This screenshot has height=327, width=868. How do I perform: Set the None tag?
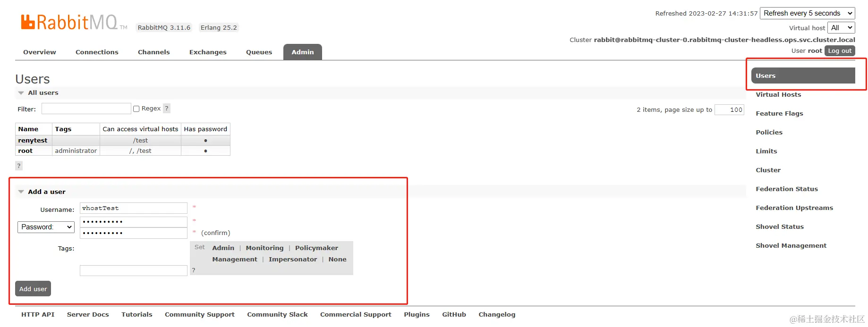pyautogui.click(x=337, y=260)
